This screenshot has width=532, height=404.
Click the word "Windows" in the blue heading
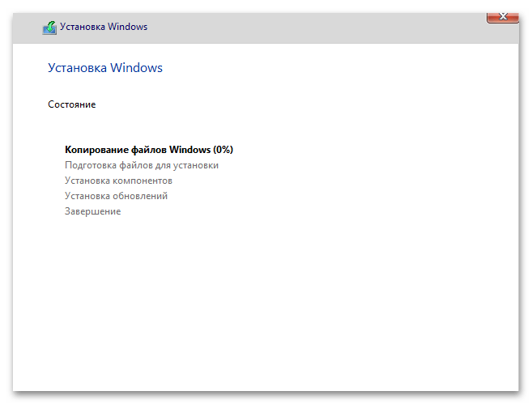[137, 68]
